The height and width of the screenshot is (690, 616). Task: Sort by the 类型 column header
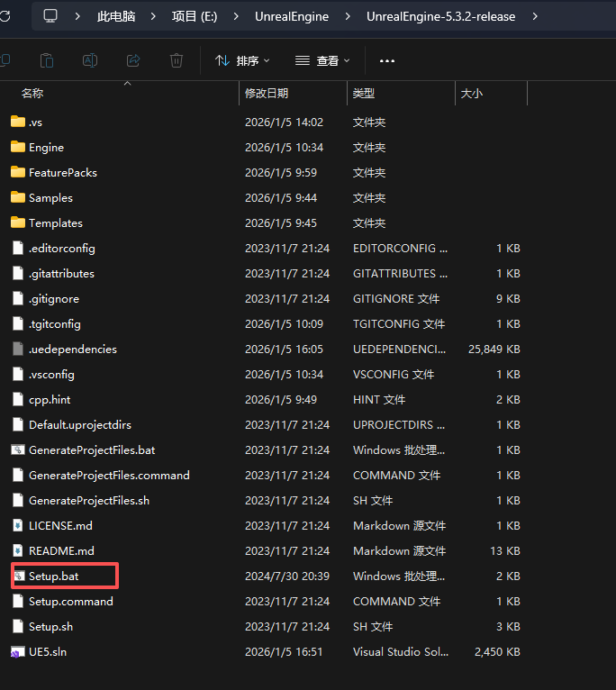364,94
